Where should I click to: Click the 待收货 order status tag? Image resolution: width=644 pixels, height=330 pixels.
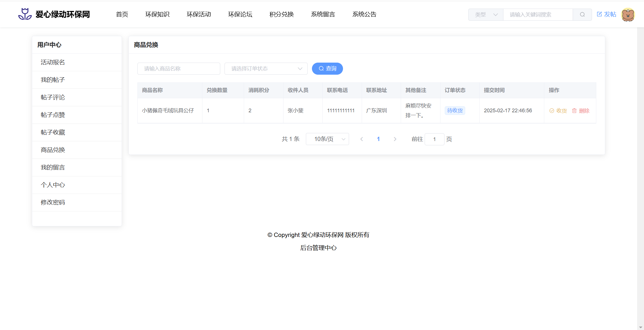[455, 111]
